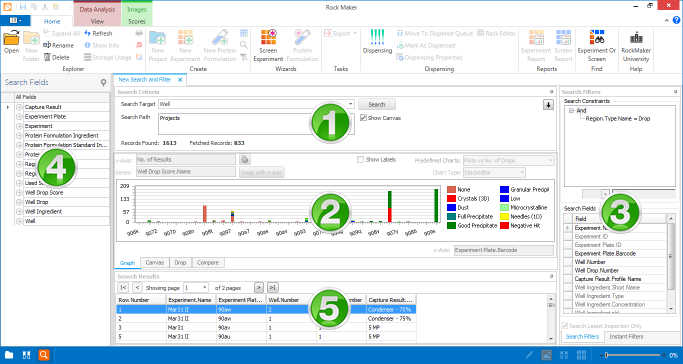Open the results page number dropdown
The width and height of the screenshot is (683, 364).
pos(205,288)
